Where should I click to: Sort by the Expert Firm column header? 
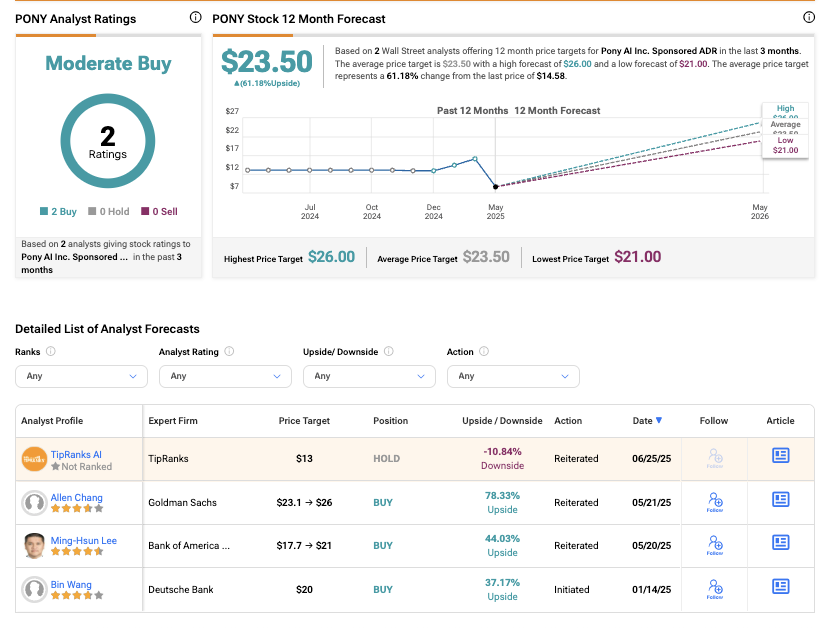tap(173, 421)
